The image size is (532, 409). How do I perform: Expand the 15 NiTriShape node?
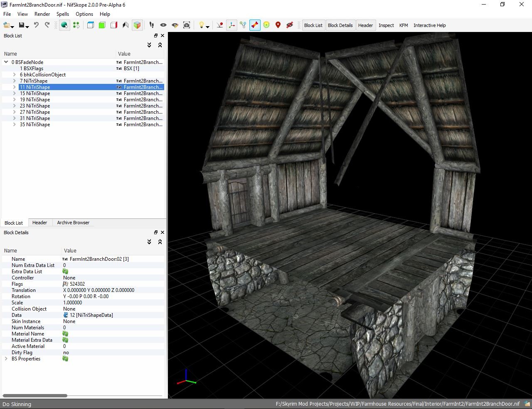coord(15,93)
